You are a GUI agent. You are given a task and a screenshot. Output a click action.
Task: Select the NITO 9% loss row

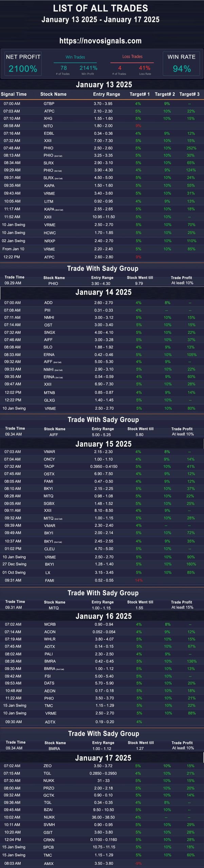102,126
